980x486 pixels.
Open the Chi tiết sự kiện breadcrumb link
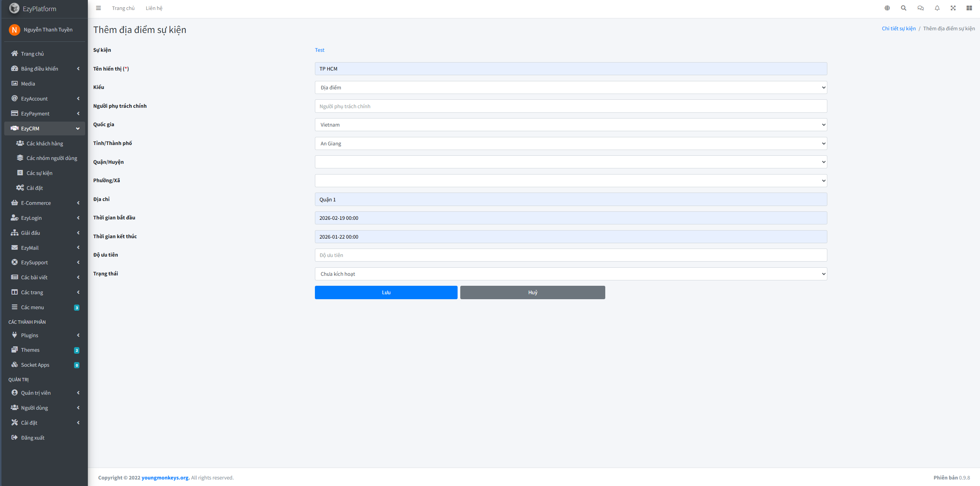(x=898, y=28)
